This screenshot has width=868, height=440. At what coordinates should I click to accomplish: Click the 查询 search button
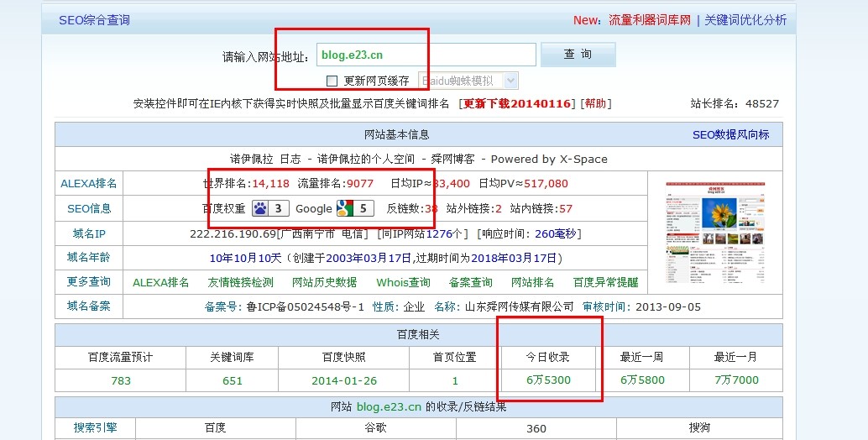pos(578,55)
